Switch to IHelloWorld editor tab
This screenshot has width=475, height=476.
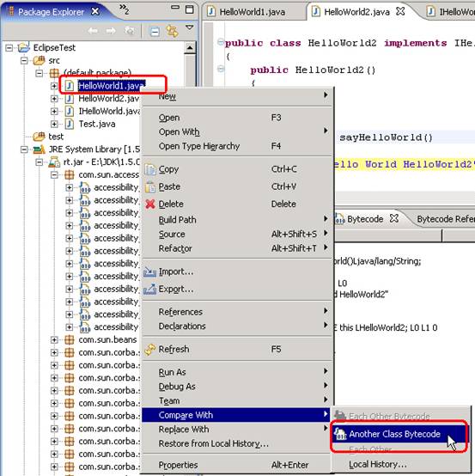[451, 12]
